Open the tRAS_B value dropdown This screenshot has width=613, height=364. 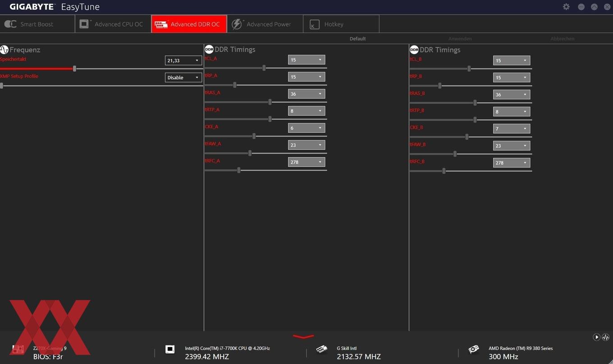coord(512,95)
